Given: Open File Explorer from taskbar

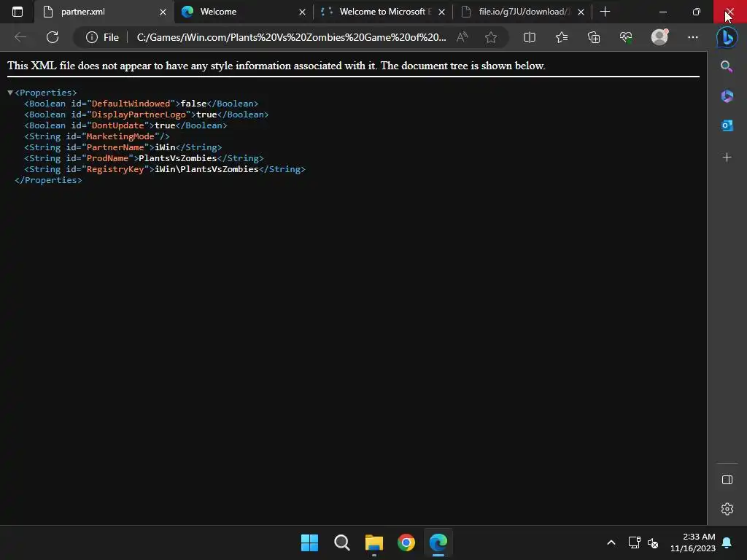Looking at the screenshot, I should point(374,542).
